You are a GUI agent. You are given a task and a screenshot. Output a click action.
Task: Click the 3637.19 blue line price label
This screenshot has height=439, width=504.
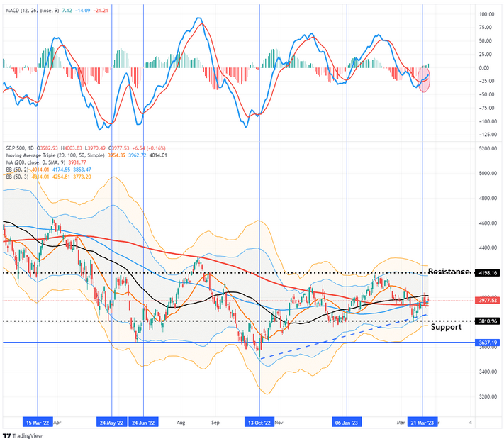pyautogui.click(x=488, y=343)
